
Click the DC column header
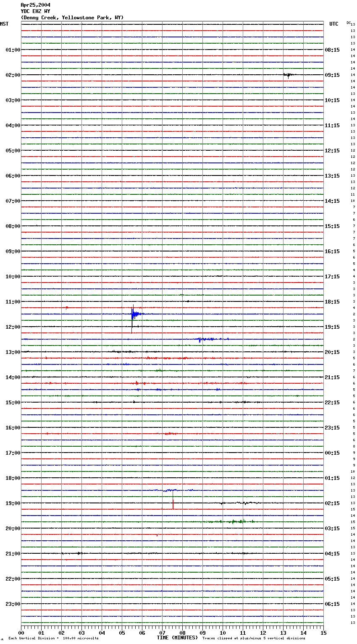click(349, 23)
